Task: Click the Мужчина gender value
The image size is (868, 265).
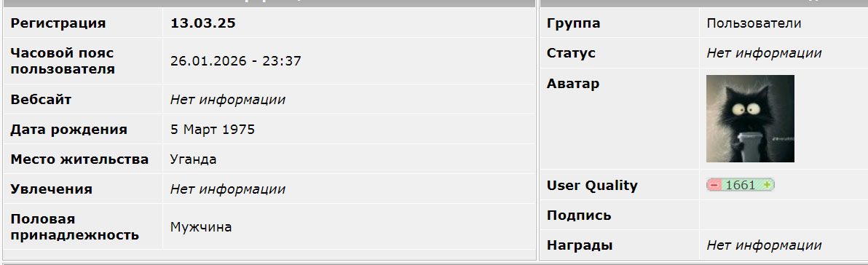Action: (201, 227)
